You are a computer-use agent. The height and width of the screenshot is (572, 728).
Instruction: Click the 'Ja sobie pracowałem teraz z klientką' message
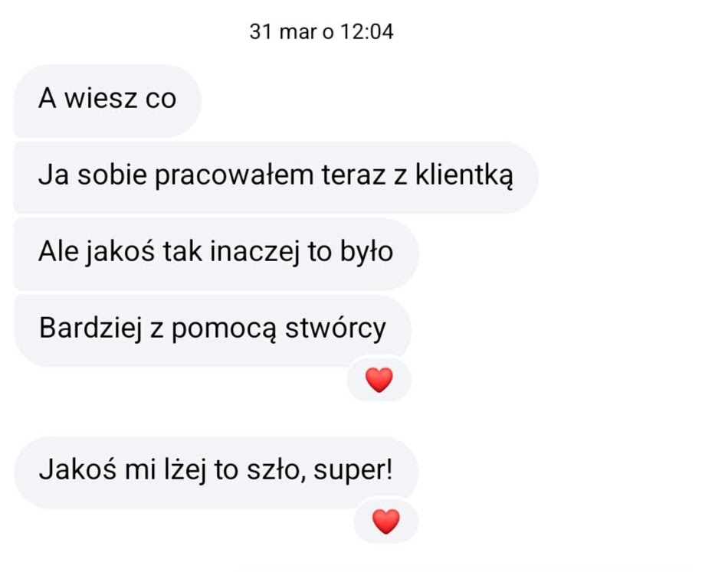[x=275, y=177]
